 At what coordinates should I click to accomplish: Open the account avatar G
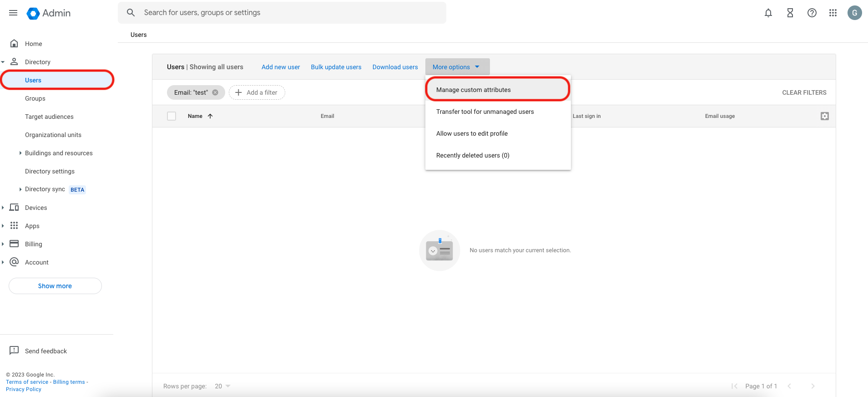[x=854, y=13]
